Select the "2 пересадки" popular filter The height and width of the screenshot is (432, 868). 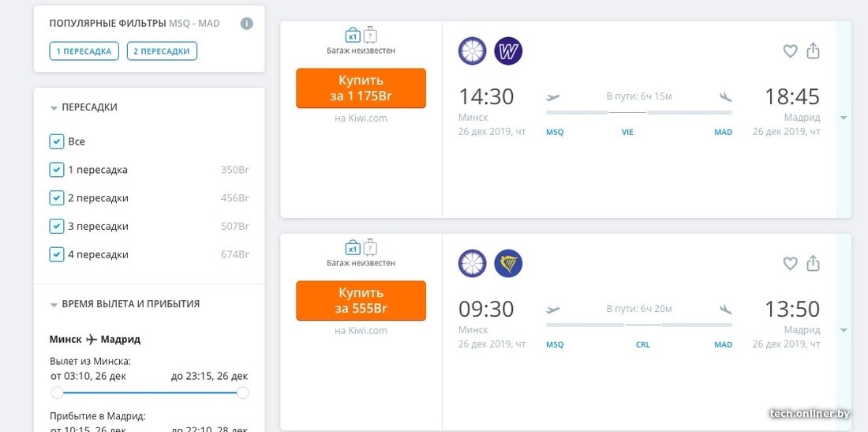(162, 51)
